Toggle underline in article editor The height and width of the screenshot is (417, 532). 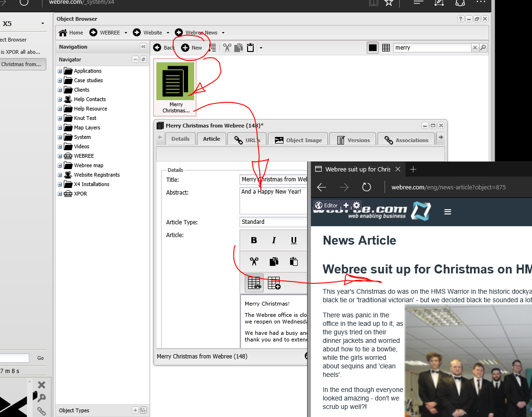tap(294, 240)
